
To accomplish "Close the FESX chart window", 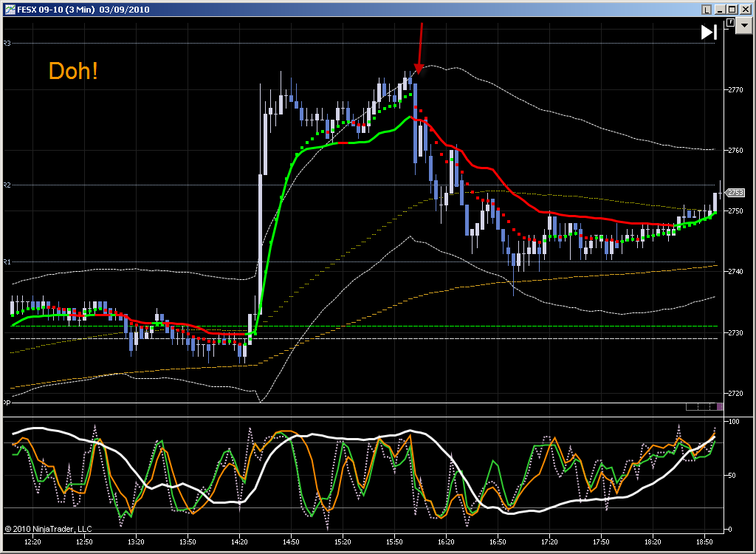I will [x=745, y=10].
